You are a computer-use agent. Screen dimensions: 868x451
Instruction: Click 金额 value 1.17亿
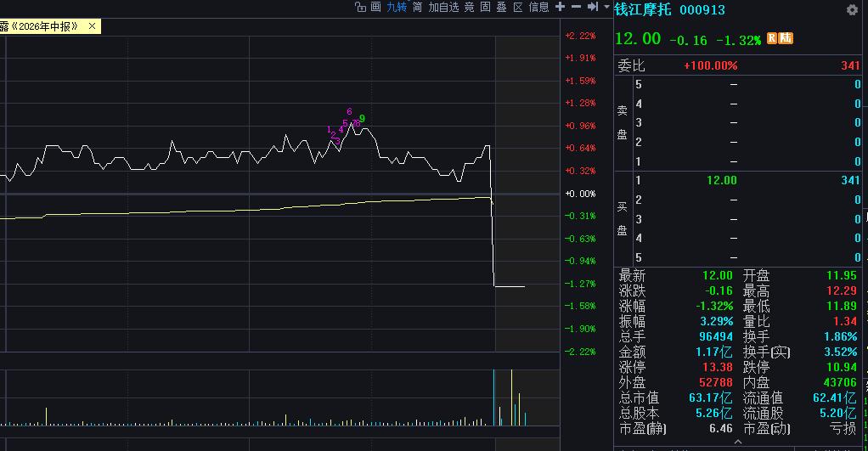pos(713,352)
